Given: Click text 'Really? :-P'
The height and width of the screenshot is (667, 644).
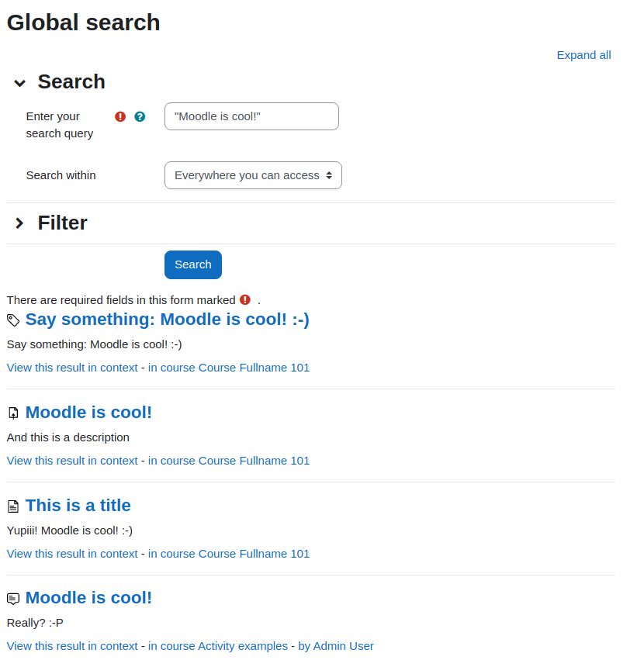Looking at the screenshot, I should pos(35,623).
